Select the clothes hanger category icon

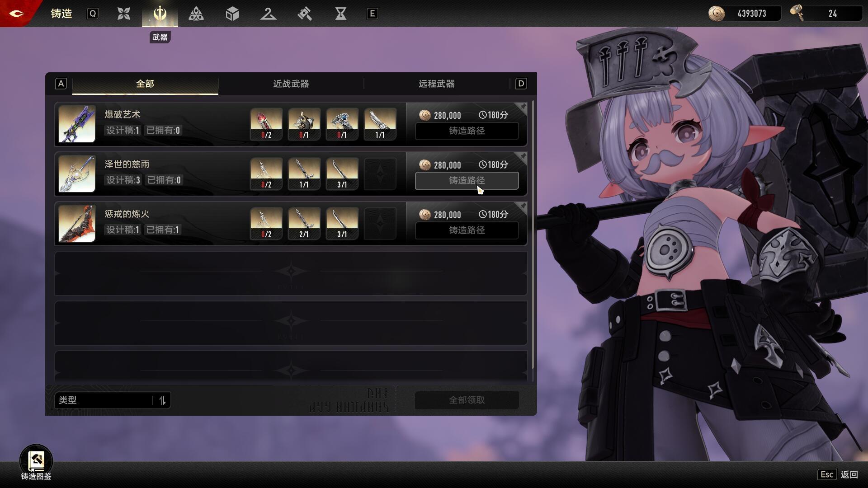[x=268, y=14]
